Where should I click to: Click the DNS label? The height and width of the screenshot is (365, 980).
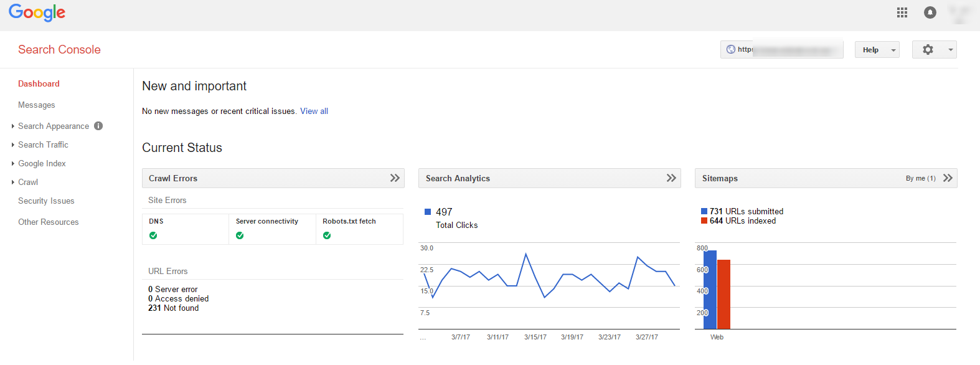click(x=156, y=221)
